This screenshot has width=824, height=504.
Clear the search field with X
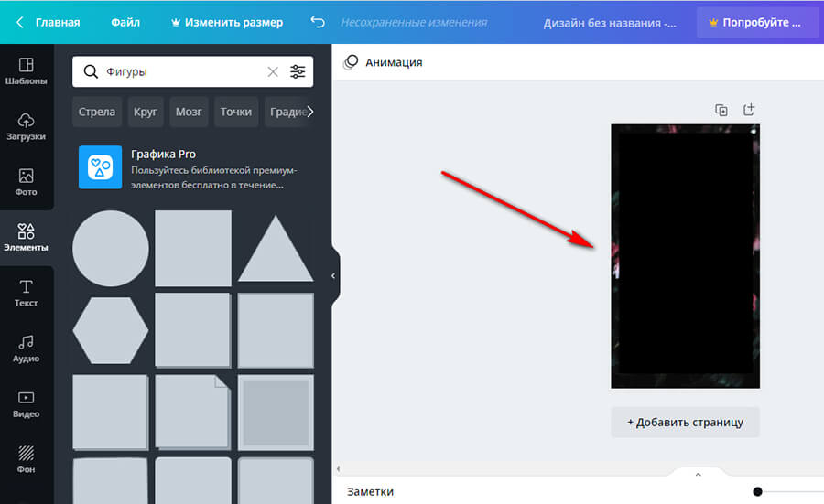[273, 71]
